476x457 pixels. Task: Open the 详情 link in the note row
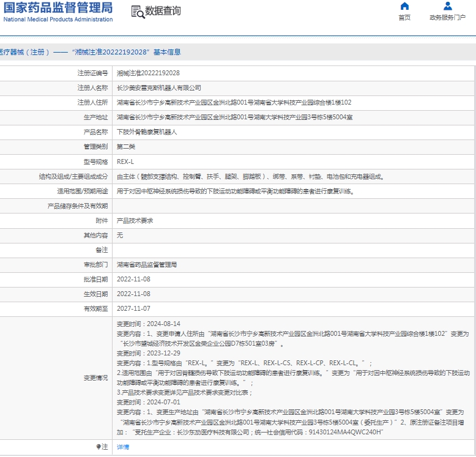pos(123,447)
